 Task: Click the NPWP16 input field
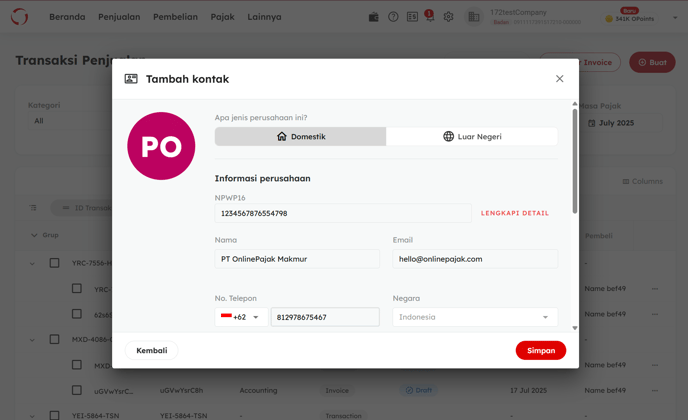(343, 213)
